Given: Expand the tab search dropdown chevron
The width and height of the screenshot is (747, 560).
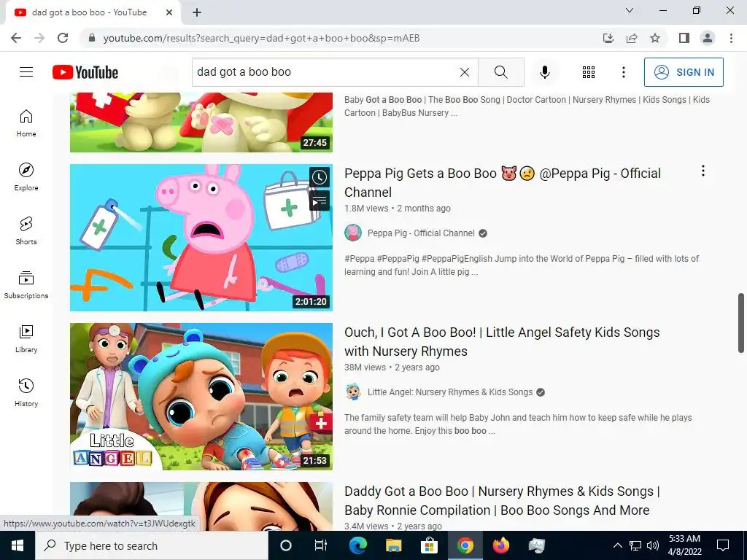Looking at the screenshot, I should [x=630, y=10].
